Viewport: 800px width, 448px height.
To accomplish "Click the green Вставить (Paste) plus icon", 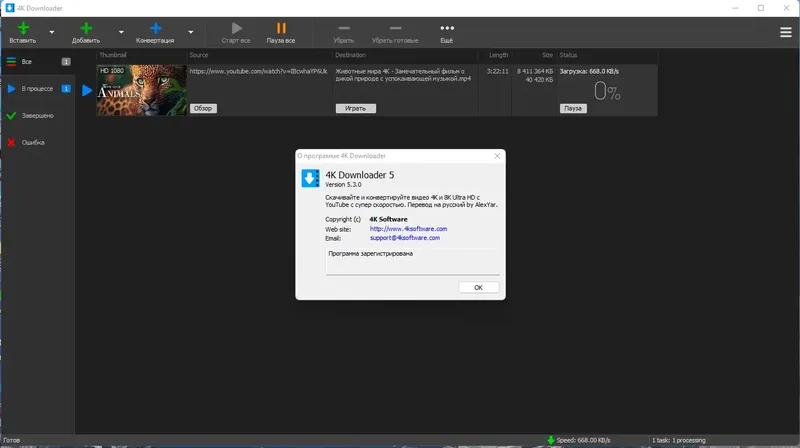I will coord(23,29).
